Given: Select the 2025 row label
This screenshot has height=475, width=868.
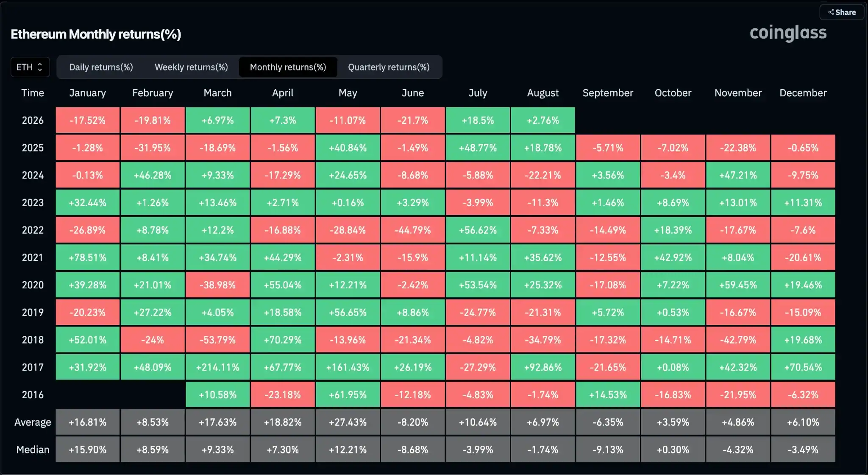Looking at the screenshot, I should tap(33, 148).
